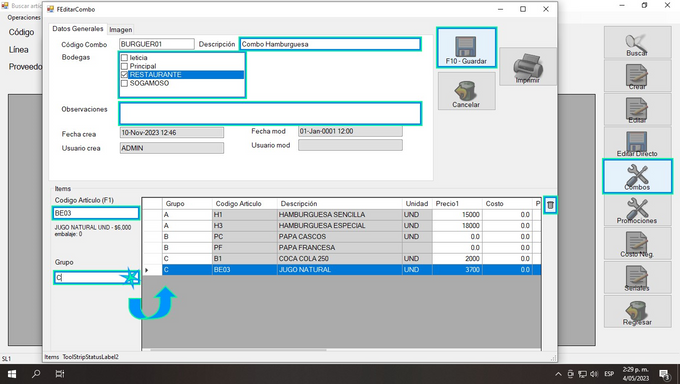The image size is (680, 384).
Task: Click article code cell B1
Action: (x=245, y=259)
